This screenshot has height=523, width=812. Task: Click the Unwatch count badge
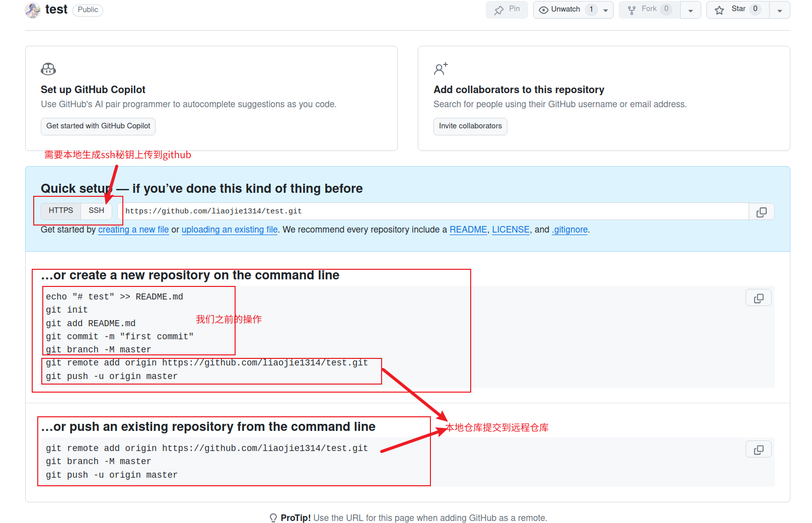(592, 10)
